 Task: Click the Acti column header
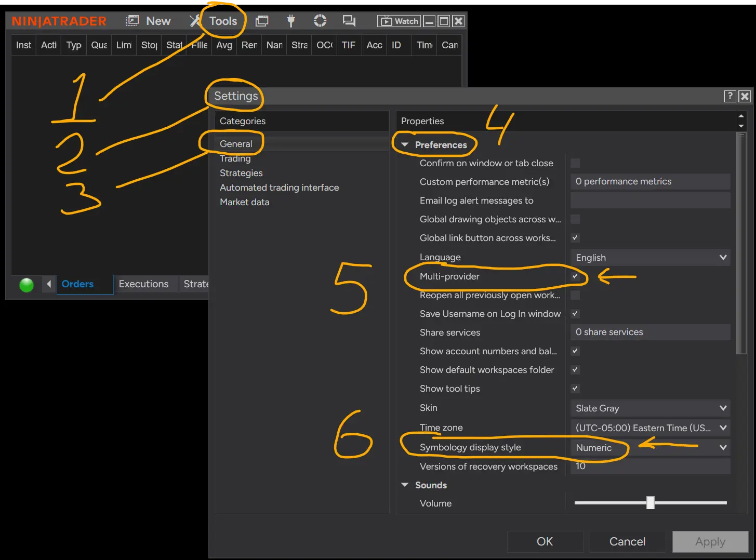pos(49,45)
